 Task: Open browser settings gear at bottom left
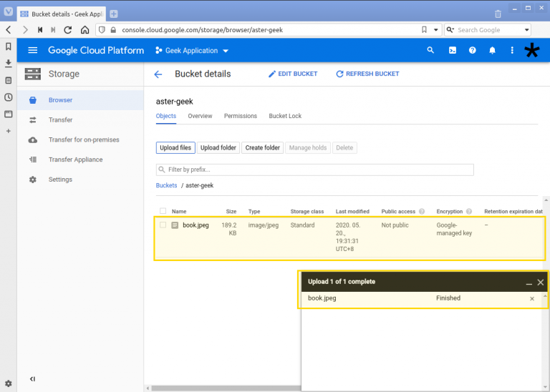(x=9, y=383)
